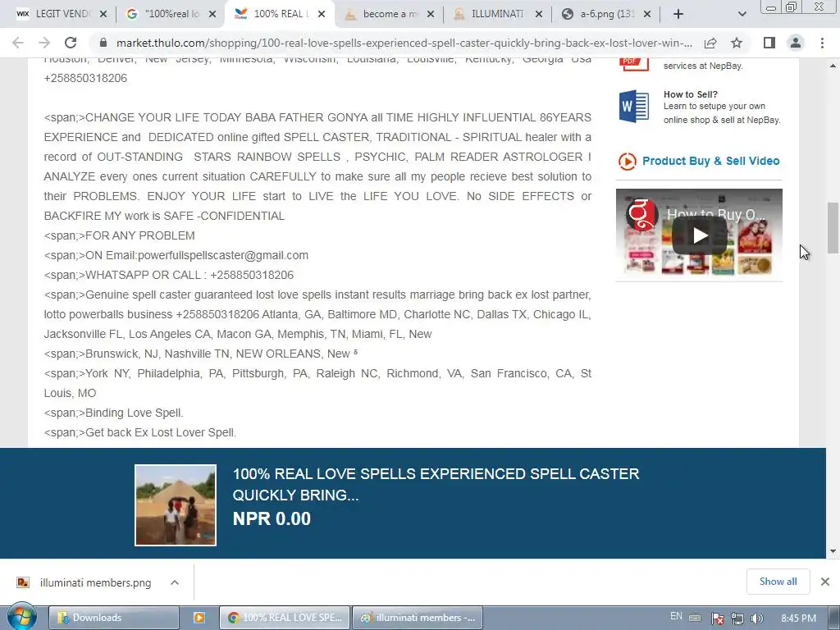Click the powerfullspellscaster@gmail.com email text
Image resolution: width=840 pixels, height=630 pixels.
[223, 256]
